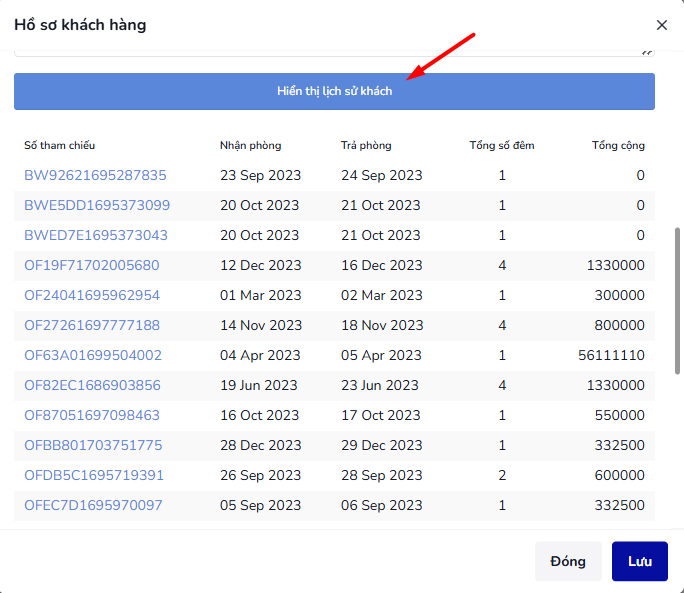Click check-in date 16 Oct 2023
This screenshot has width=684, height=593.
click(x=260, y=415)
